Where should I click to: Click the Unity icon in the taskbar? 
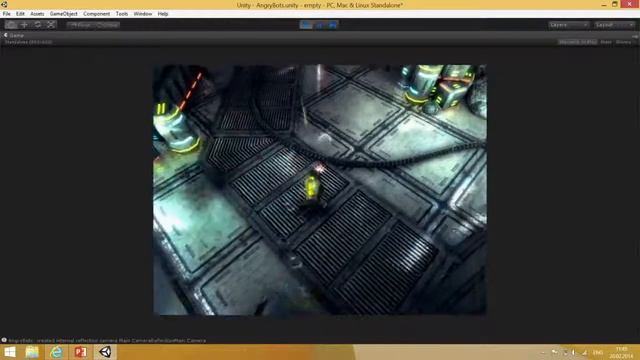(x=105, y=352)
